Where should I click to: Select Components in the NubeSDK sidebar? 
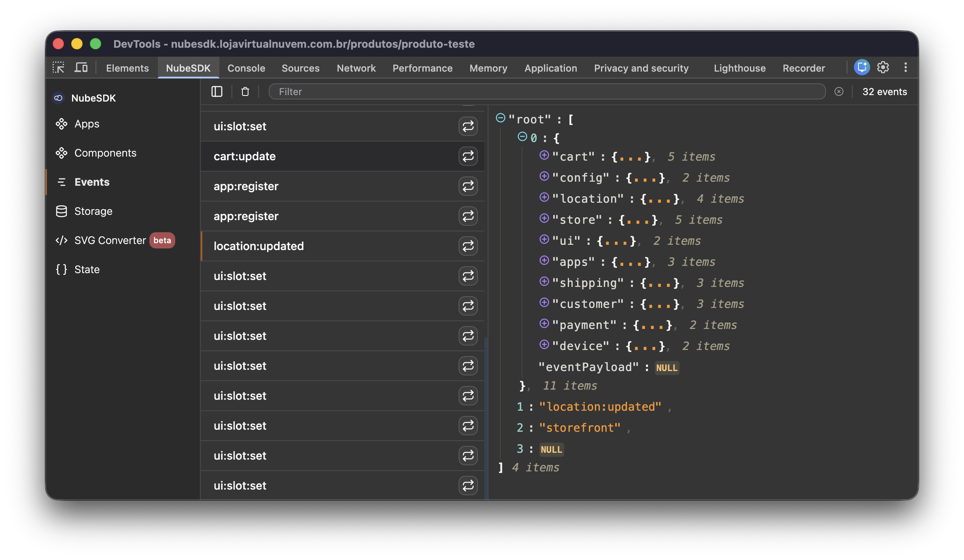(105, 153)
